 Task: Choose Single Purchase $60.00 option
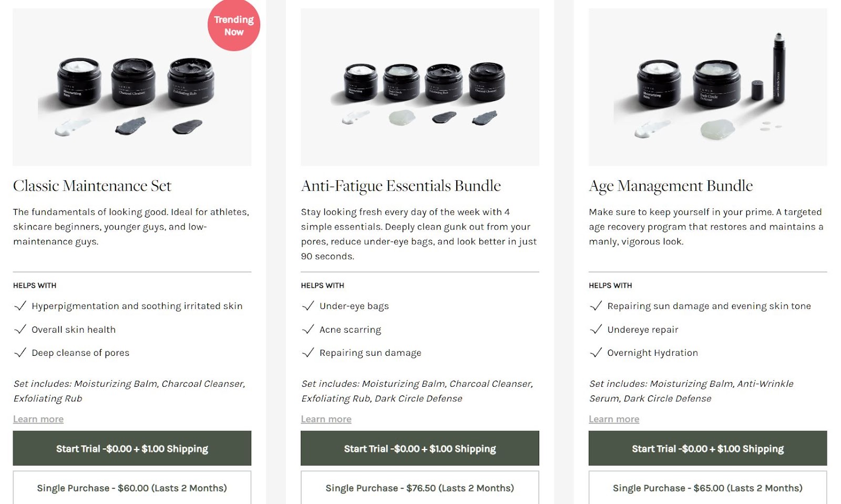tap(132, 488)
